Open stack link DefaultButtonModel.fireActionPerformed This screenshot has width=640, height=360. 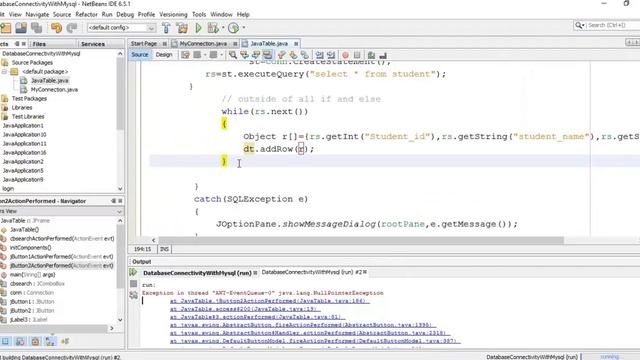[x=315, y=341]
